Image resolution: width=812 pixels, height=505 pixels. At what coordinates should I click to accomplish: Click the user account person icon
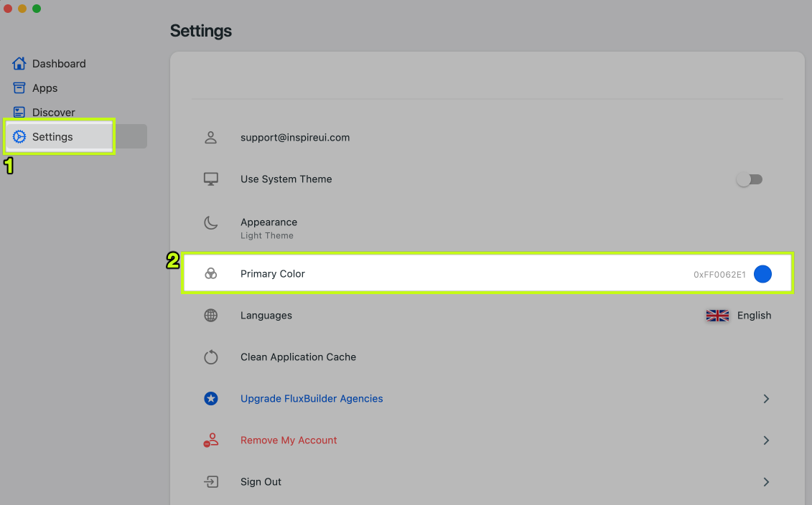(x=210, y=138)
